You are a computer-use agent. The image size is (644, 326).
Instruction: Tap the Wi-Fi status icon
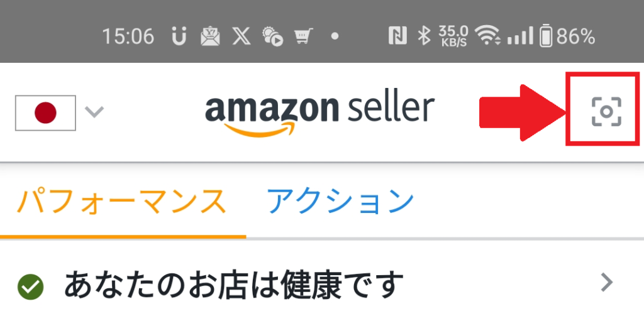click(x=487, y=36)
